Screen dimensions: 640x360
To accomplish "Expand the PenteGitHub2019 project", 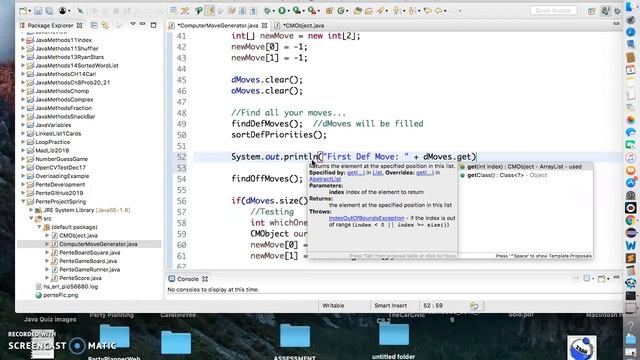I will click(x=23, y=193).
